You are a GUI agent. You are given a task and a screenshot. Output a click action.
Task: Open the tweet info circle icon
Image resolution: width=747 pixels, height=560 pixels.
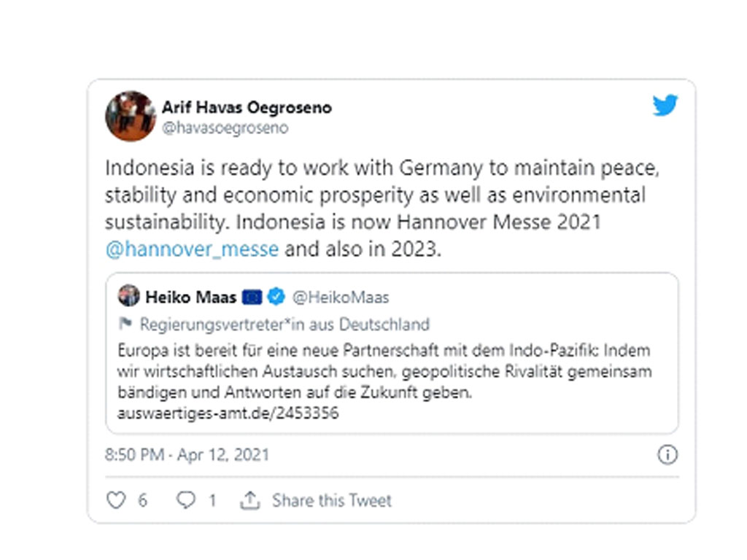pyautogui.click(x=667, y=454)
